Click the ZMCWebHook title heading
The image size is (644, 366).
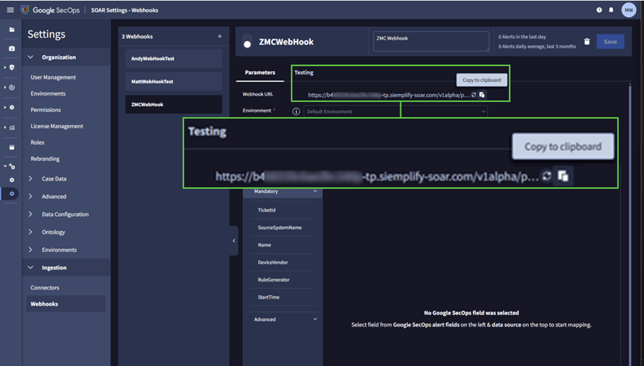(x=286, y=42)
